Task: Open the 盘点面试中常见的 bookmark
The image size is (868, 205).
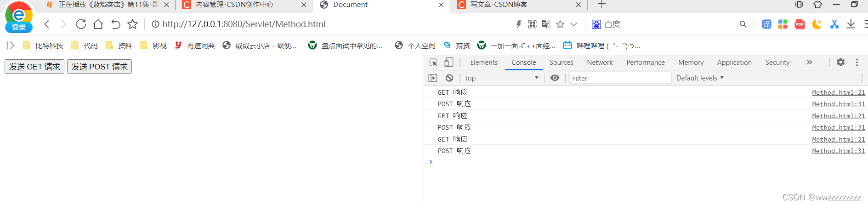Action: click(x=345, y=46)
